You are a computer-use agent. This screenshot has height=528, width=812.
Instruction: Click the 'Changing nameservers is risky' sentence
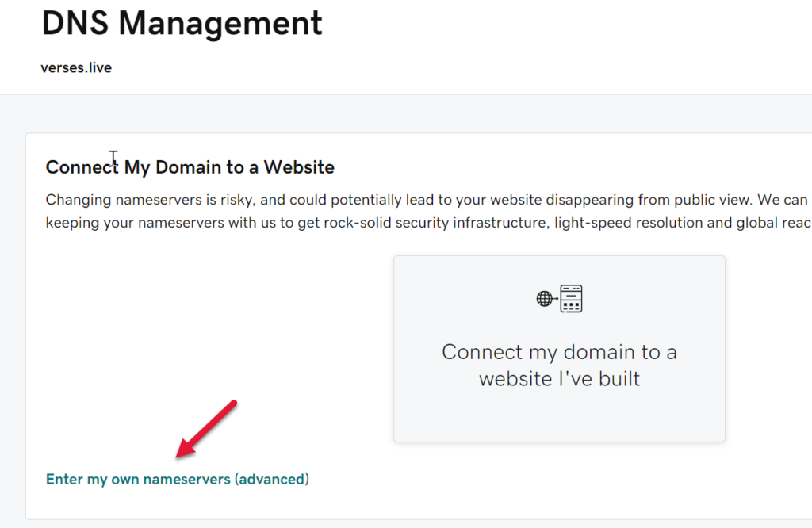(x=147, y=199)
